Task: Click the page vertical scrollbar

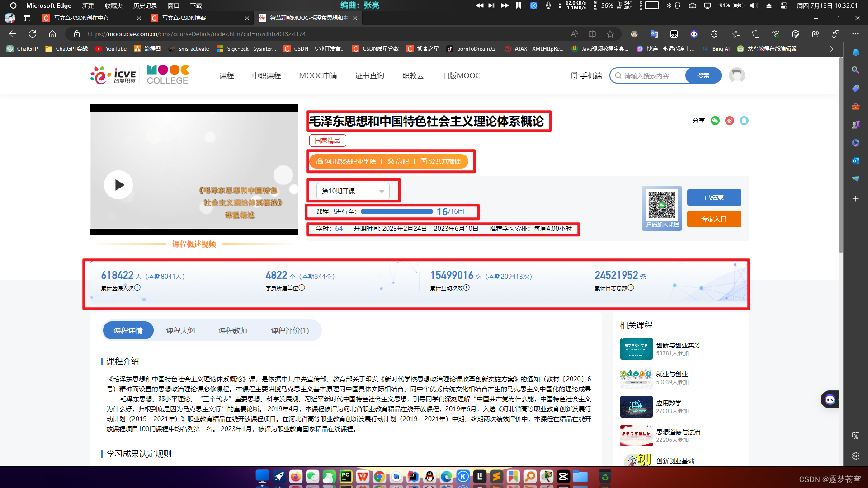Action: click(841, 156)
